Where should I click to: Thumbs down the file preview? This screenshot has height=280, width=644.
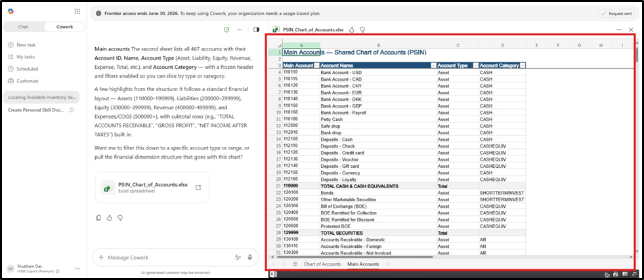362,30
